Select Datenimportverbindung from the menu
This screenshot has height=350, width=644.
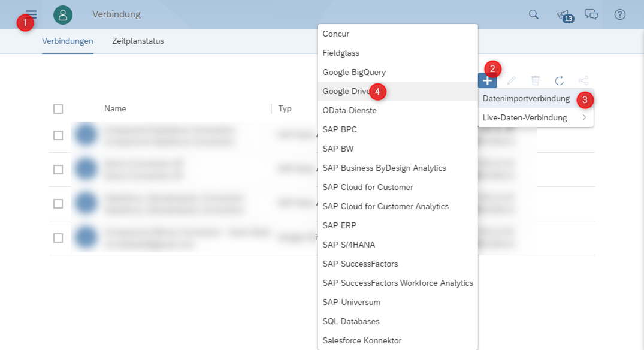coord(536,99)
